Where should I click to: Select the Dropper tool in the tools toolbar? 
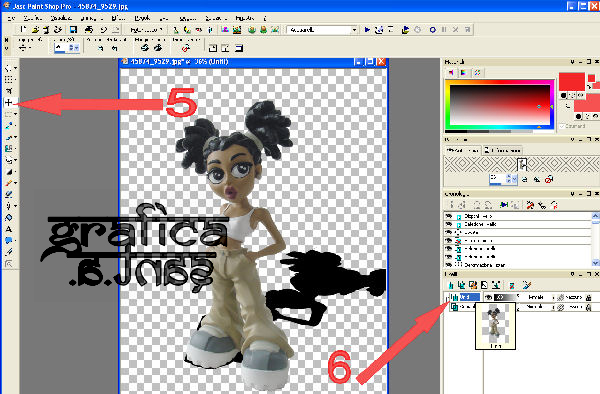click(x=8, y=125)
